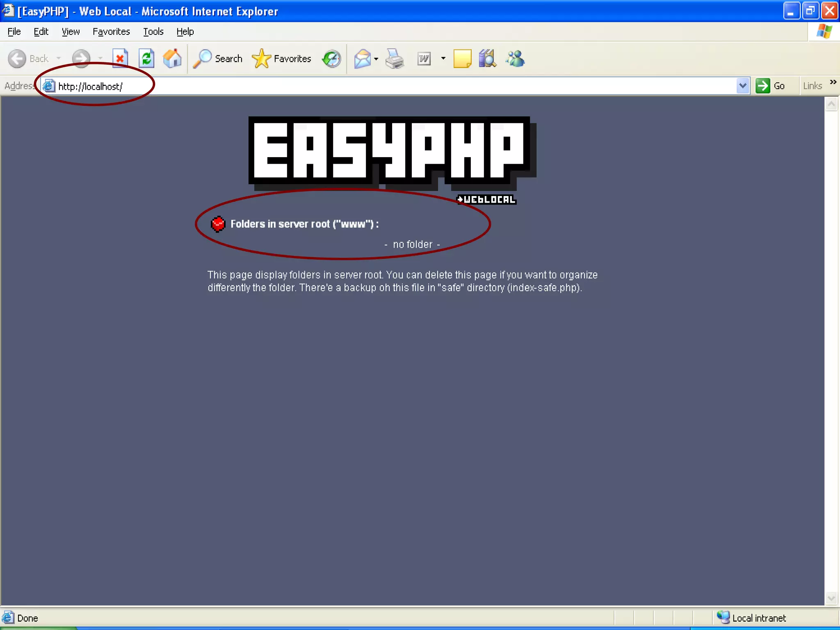Click the yellow Discuss note icon
Image resolution: width=840 pixels, height=630 pixels.
tap(462, 59)
